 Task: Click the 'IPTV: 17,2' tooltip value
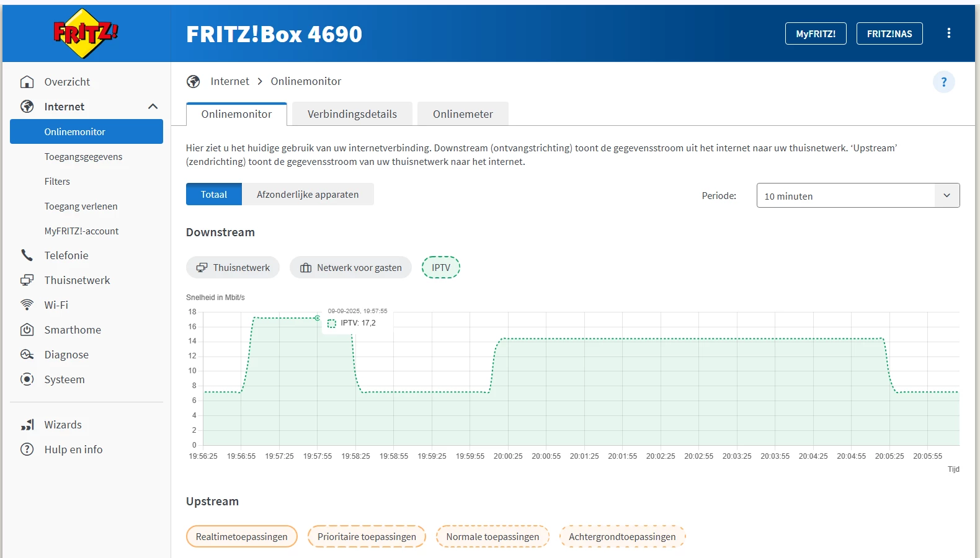click(358, 323)
